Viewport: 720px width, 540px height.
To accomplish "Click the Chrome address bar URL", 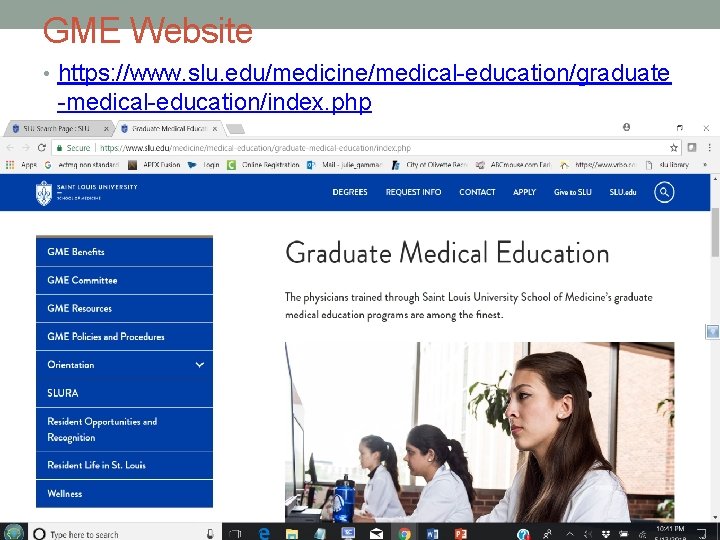I will coord(255,148).
